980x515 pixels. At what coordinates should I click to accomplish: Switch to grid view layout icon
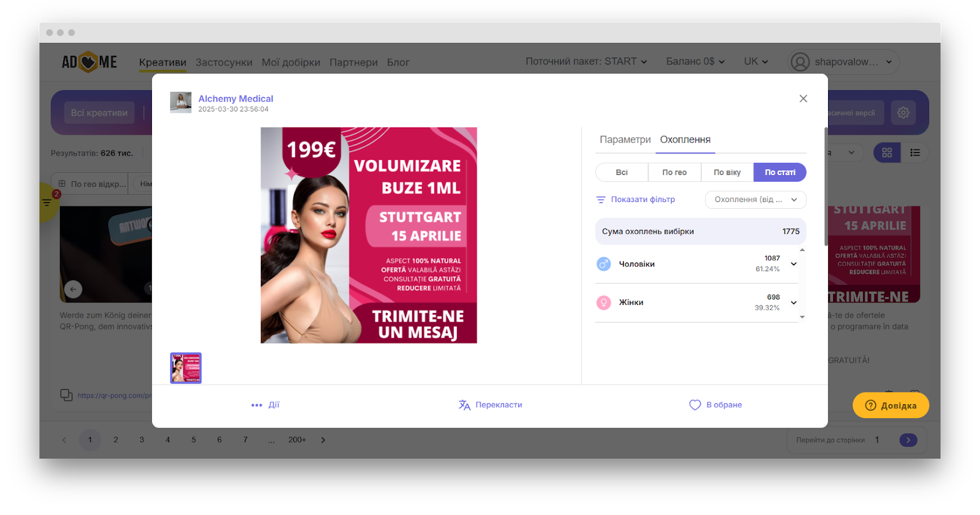[886, 152]
